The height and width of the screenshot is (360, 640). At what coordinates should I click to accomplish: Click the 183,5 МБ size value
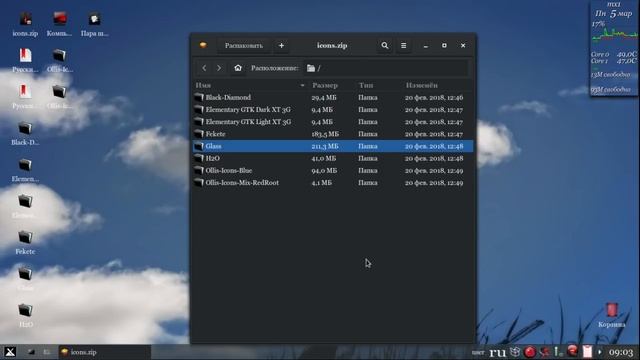325,134
